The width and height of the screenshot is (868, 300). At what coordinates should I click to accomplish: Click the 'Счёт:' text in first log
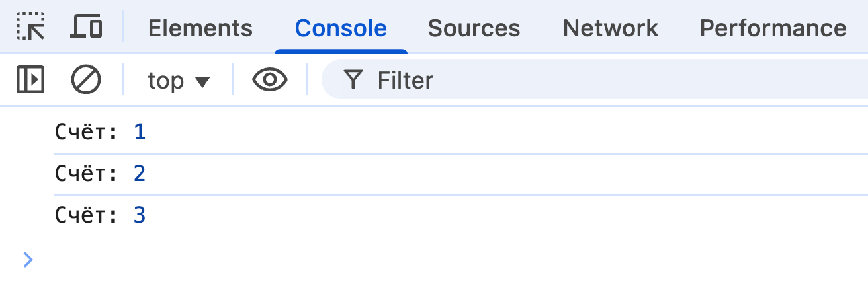[86, 133]
